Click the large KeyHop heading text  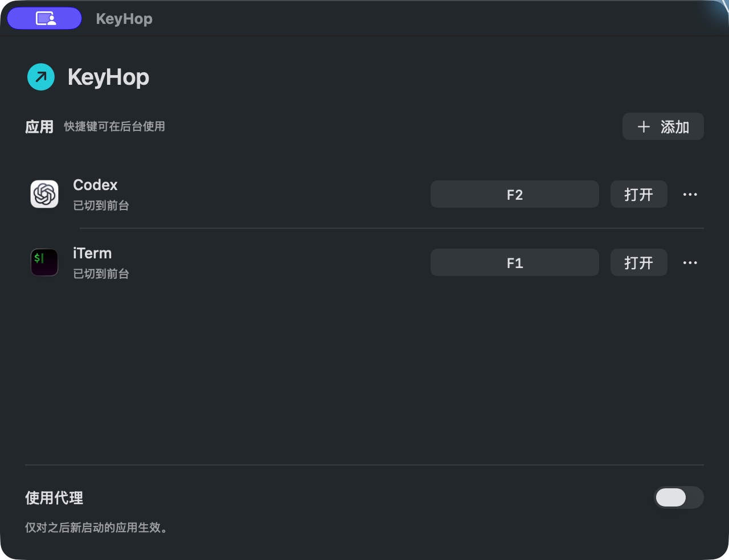(108, 77)
